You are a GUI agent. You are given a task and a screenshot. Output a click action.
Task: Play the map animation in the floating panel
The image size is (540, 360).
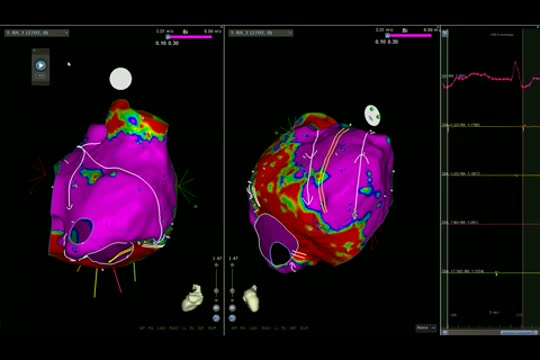(41, 65)
